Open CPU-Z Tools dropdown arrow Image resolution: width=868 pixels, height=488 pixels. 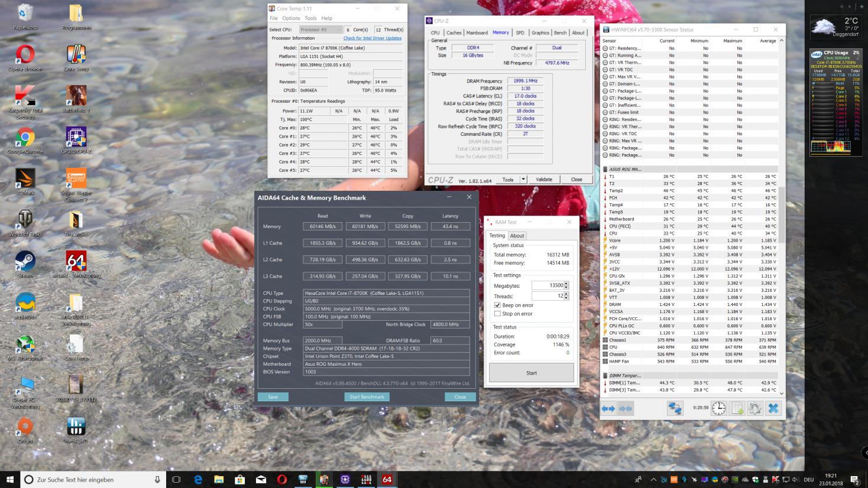coord(523,180)
